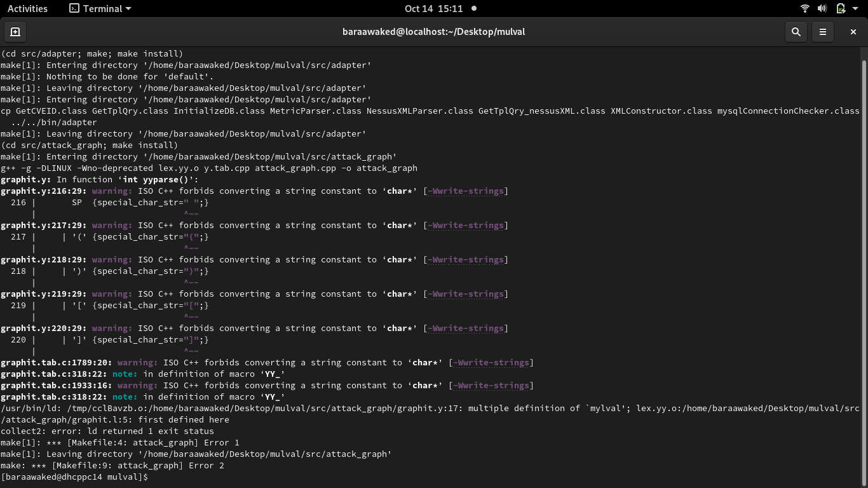
Task: Click the speaker volume icon in system tray
Action: (x=822, y=8)
